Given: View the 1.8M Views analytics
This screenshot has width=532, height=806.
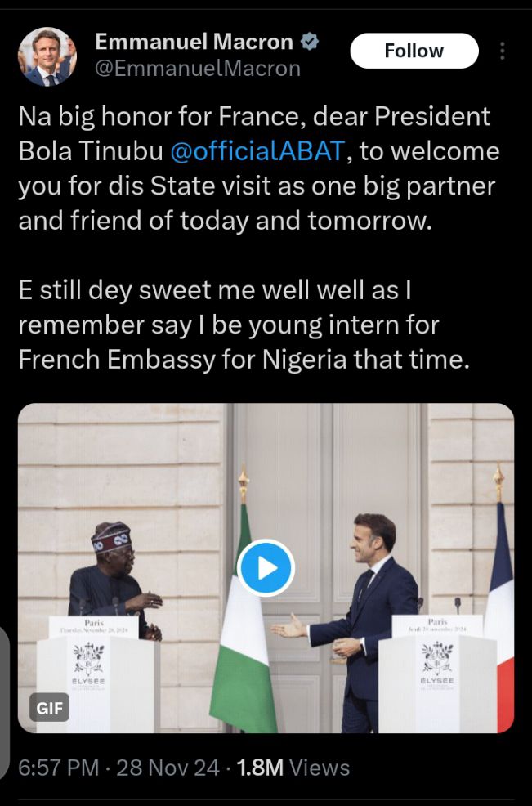Looking at the screenshot, I should tap(293, 768).
